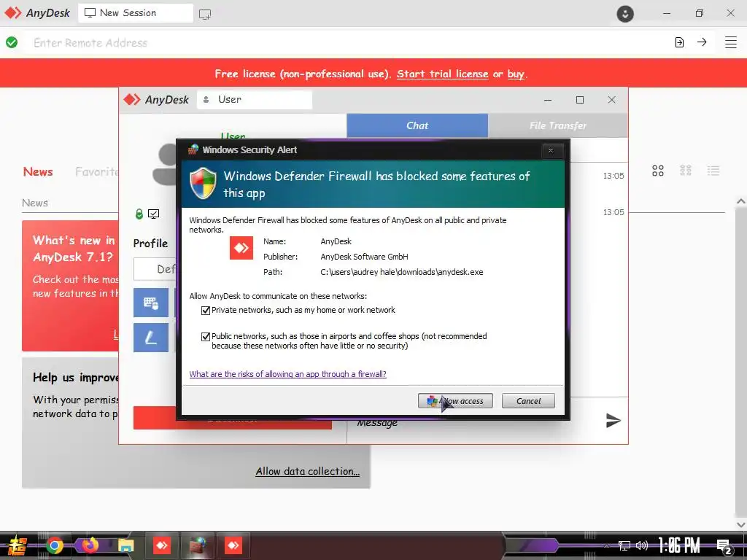Open notification center icon
Viewport: 747px width, 560px height.
tap(724, 547)
